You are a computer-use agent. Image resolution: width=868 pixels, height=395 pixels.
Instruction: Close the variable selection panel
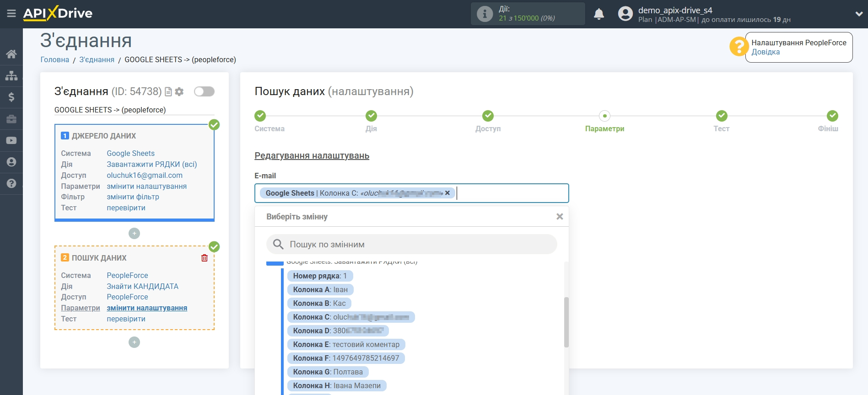tap(560, 217)
